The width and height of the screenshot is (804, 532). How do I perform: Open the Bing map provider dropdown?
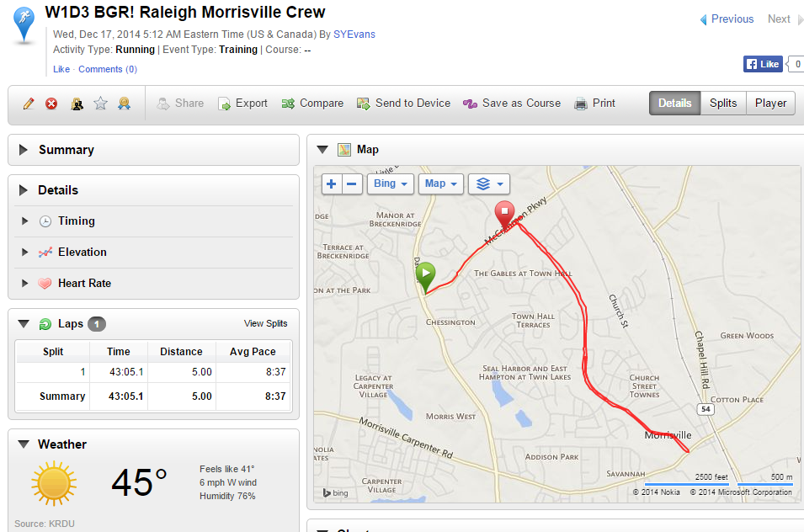[x=391, y=184]
